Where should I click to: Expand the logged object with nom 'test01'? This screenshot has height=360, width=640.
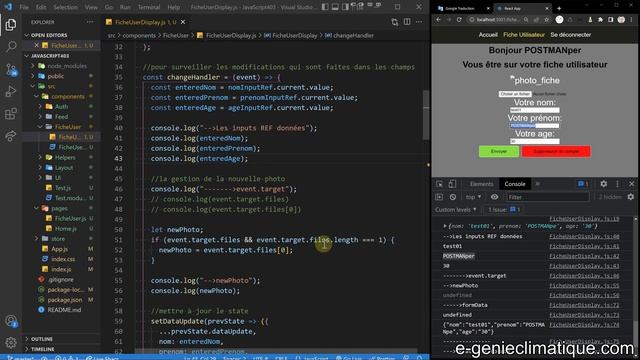(x=445, y=226)
